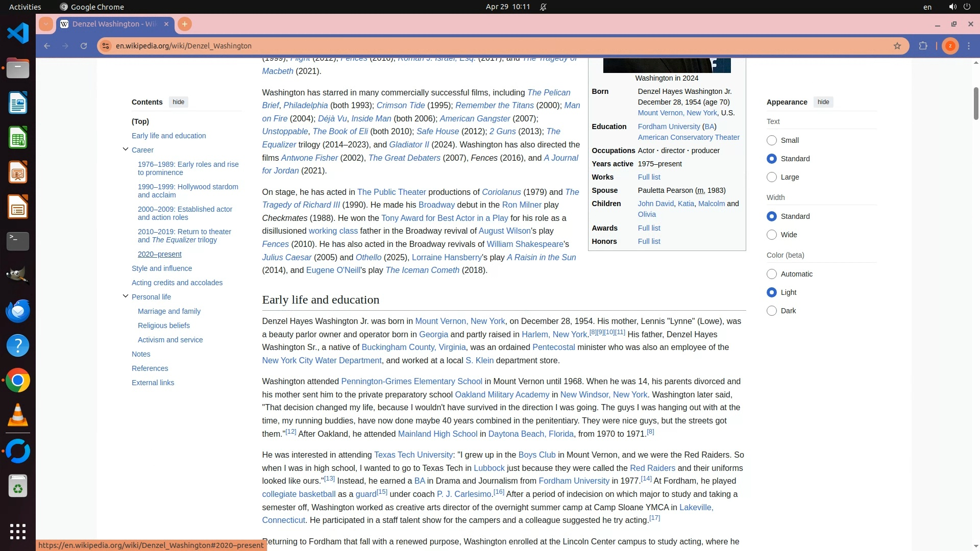Click the Chrome profile avatar

(950, 46)
